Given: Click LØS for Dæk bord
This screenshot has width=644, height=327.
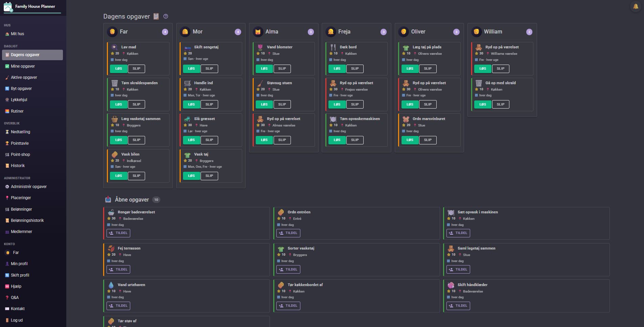Looking at the screenshot, I should point(337,69).
